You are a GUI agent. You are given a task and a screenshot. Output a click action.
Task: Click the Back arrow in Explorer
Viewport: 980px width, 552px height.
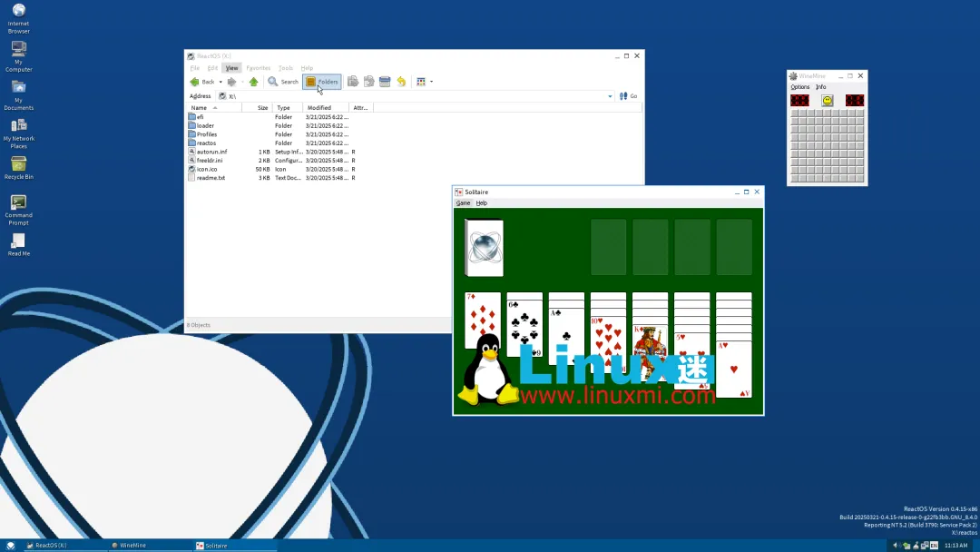[201, 82]
